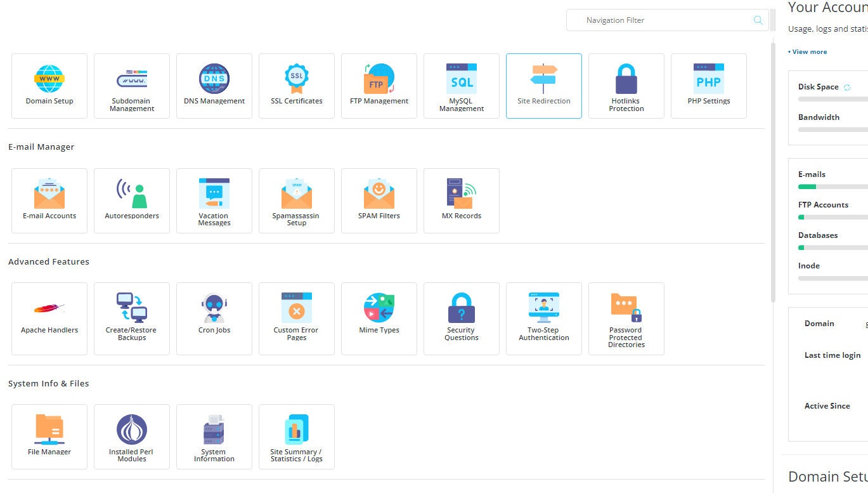
Task: Open MX Records
Action: tap(461, 200)
